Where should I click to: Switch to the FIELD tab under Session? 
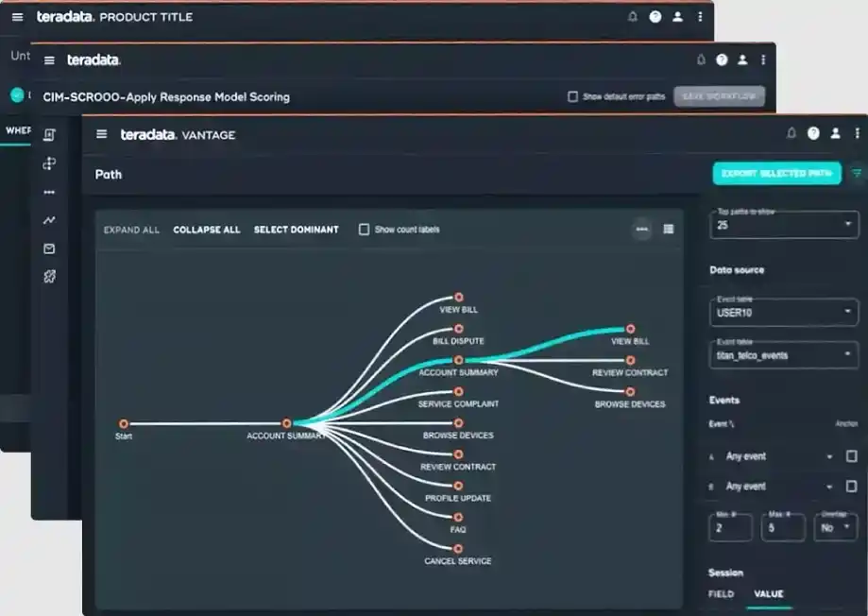pyautogui.click(x=721, y=594)
